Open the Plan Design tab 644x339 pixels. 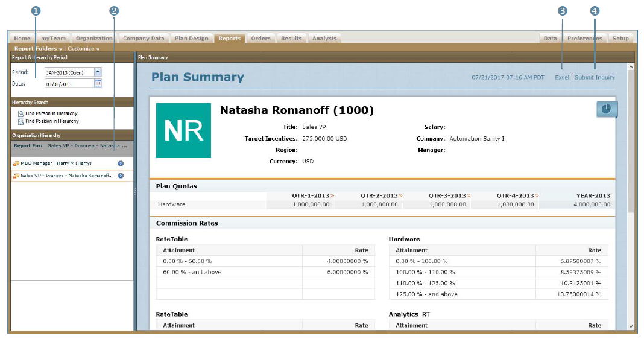(191, 38)
